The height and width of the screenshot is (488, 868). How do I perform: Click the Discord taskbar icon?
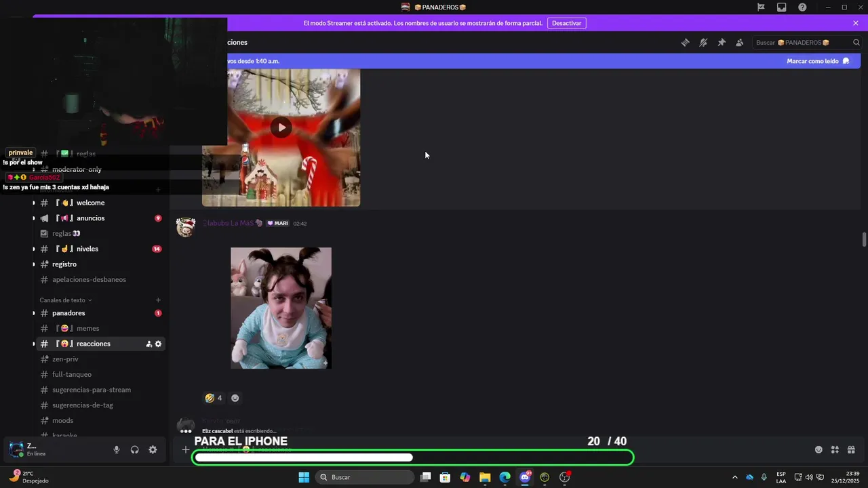pyautogui.click(x=525, y=477)
